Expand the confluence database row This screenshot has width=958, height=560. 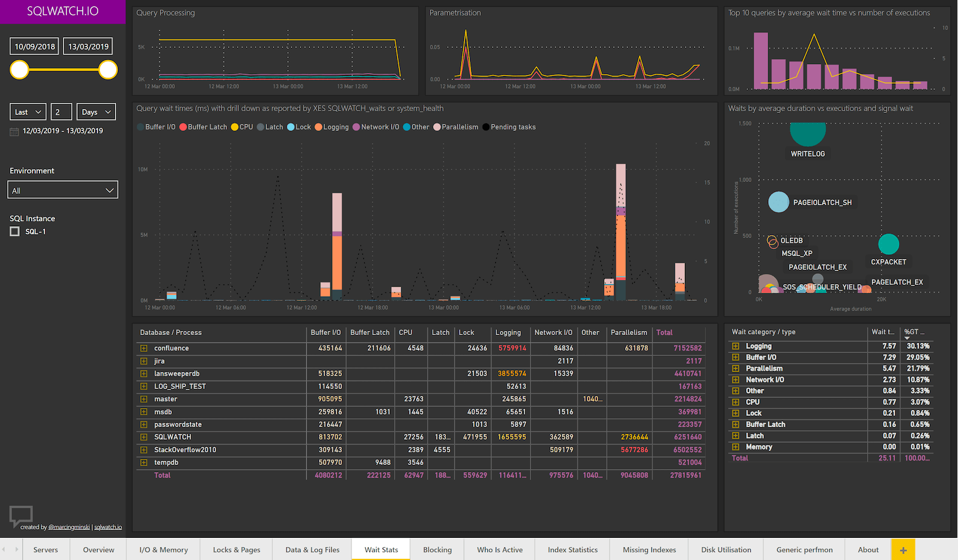click(144, 348)
